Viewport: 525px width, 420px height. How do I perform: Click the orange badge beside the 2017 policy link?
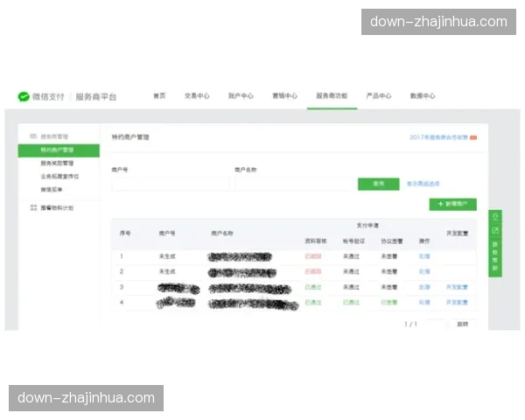pyautogui.click(x=473, y=137)
